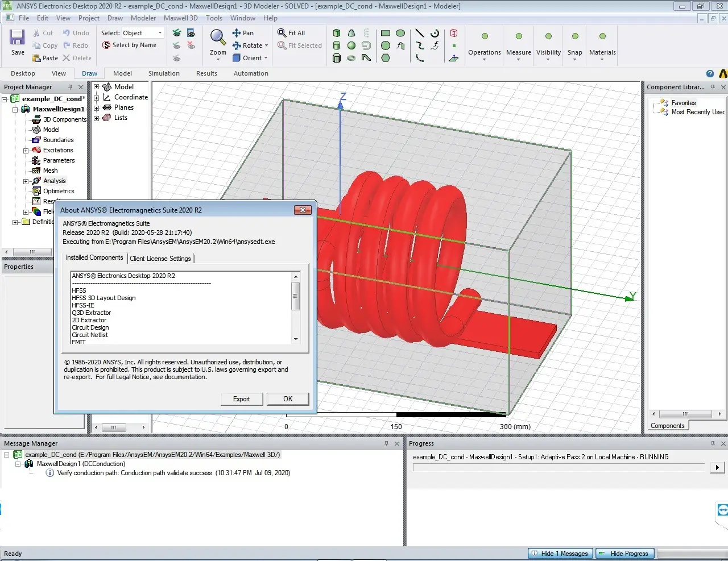Collapse the example_DC_cond project in Message Manager
Viewport: 728px width, 561px height.
[7, 455]
